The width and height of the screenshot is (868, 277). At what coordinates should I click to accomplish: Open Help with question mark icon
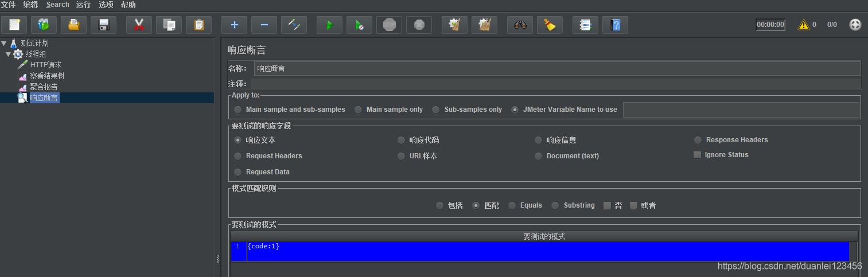pyautogui.click(x=615, y=25)
